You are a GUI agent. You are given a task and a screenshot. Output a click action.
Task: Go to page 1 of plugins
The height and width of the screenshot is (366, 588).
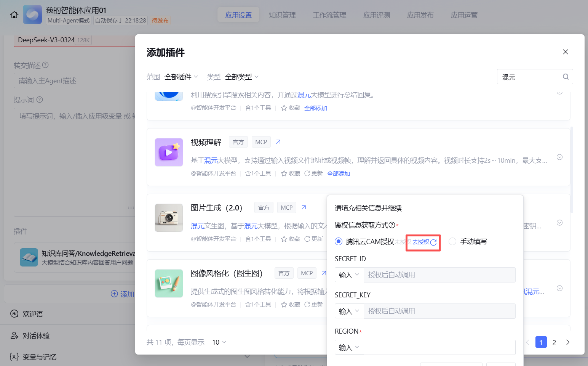pyautogui.click(x=541, y=342)
